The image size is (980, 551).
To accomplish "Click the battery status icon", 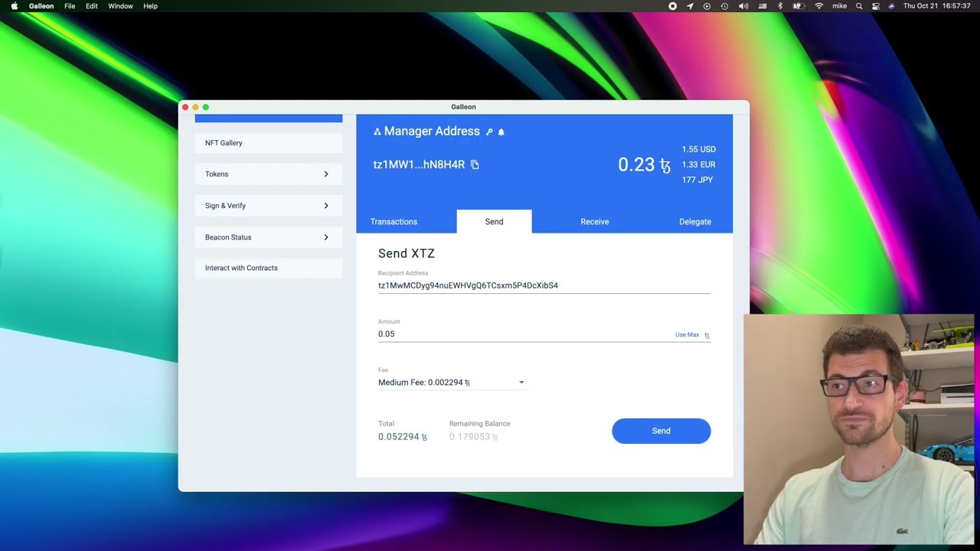I will (x=798, y=6).
